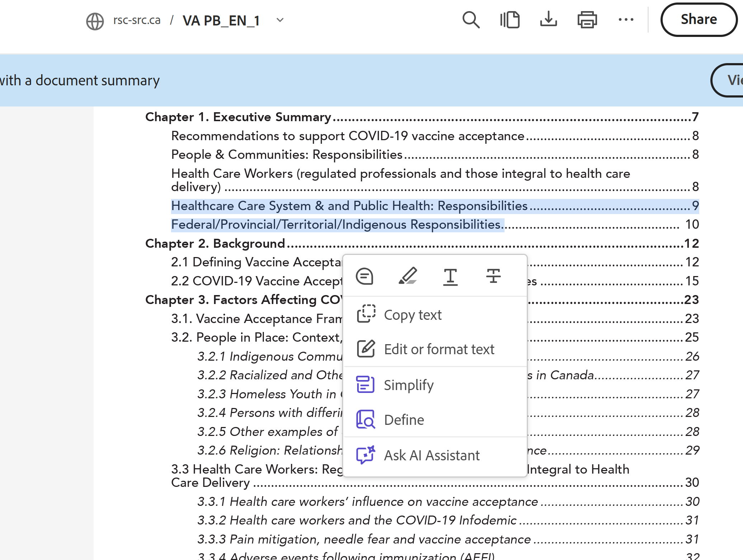Choose Edit or format text
The width and height of the screenshot is (743, 560).
pos(435,349)
